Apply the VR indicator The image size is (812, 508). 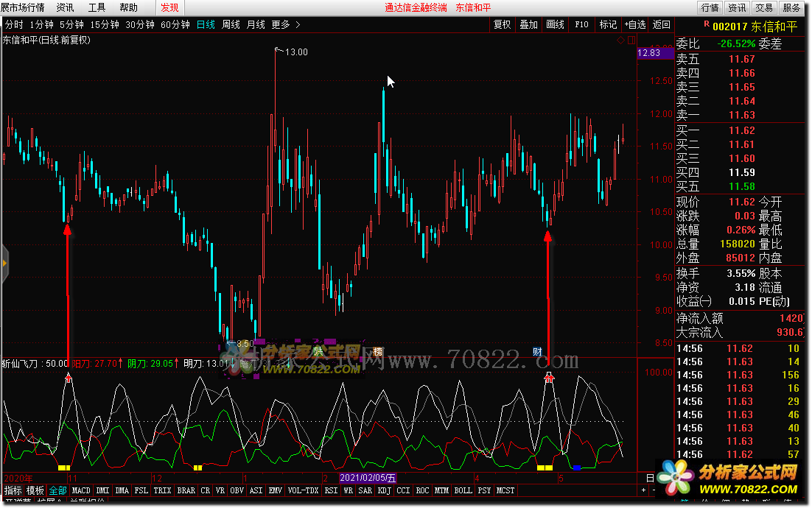coord(220,490)
